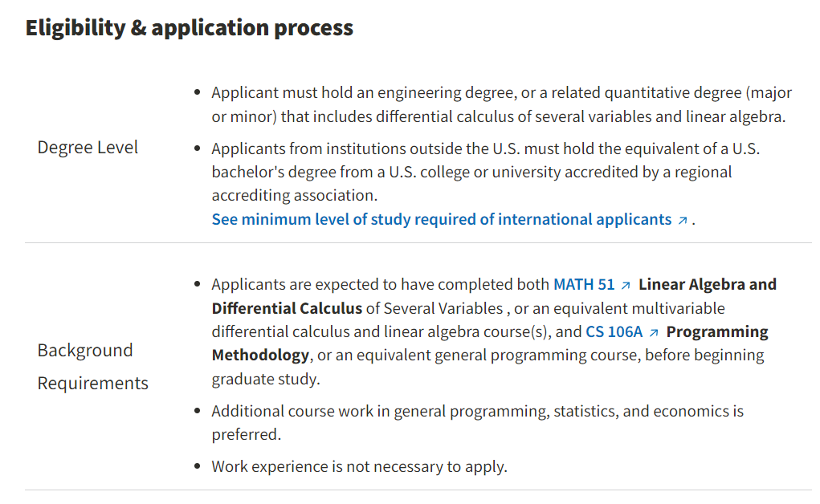Viewport: 820px width, 504px height.
Task: Click the external arrow icon beside MATH 51
Action: [x=626, y=286]
